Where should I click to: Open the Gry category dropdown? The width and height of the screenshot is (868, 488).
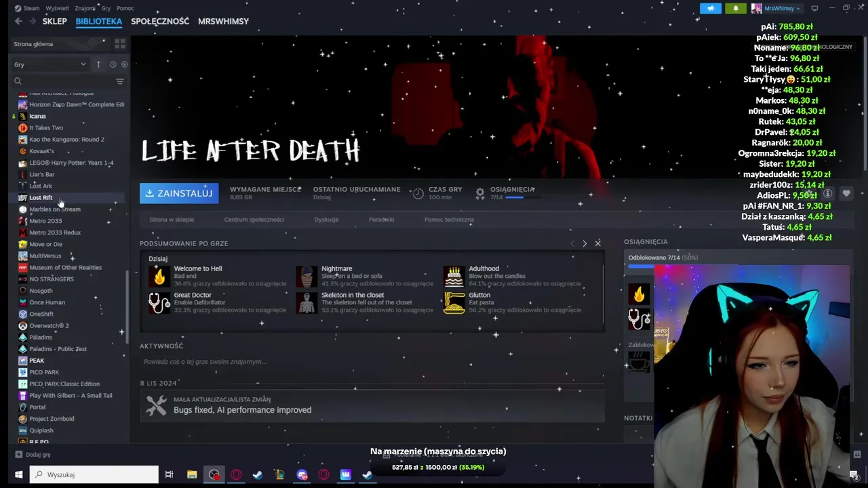pyautogui.click(x=50, y=64)
